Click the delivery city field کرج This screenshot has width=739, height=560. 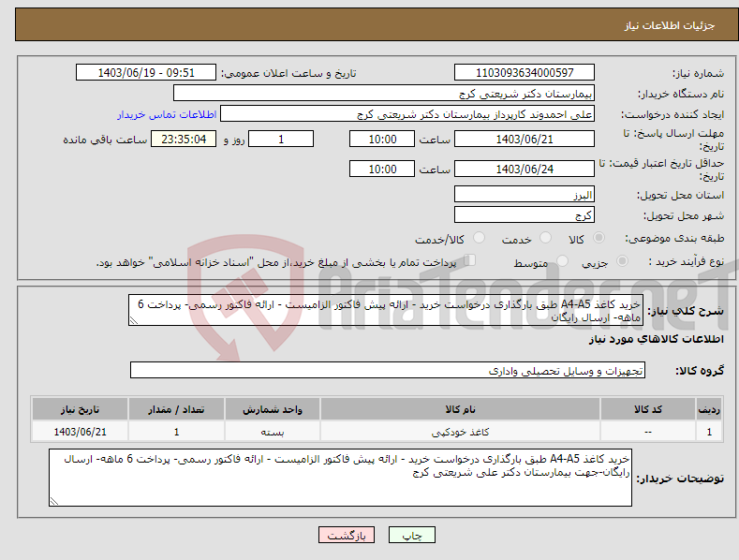[x=525, y=215]
